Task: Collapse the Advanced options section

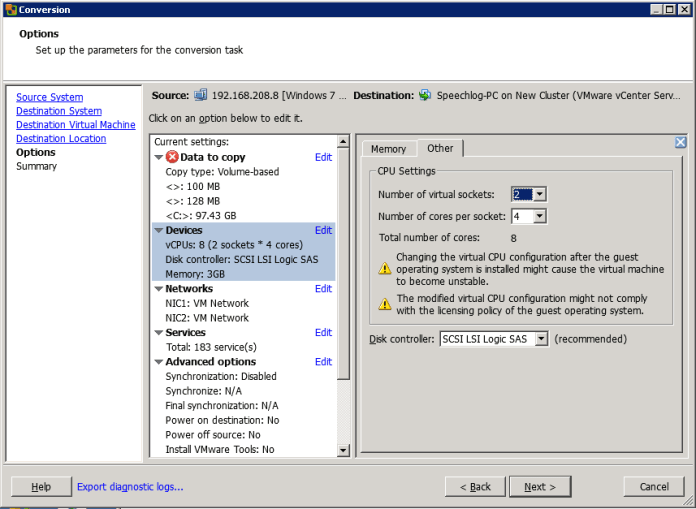Action: click(x=159, y=362)
